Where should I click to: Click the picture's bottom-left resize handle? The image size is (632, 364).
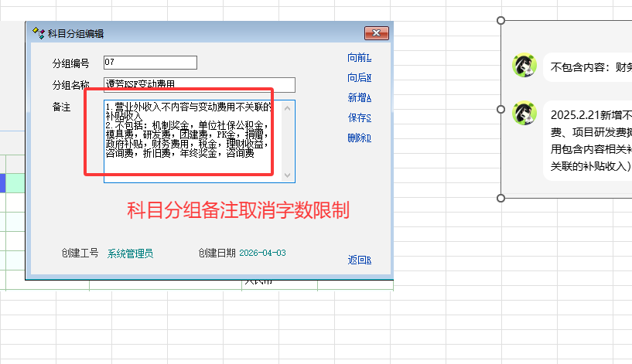pos(500,198)
